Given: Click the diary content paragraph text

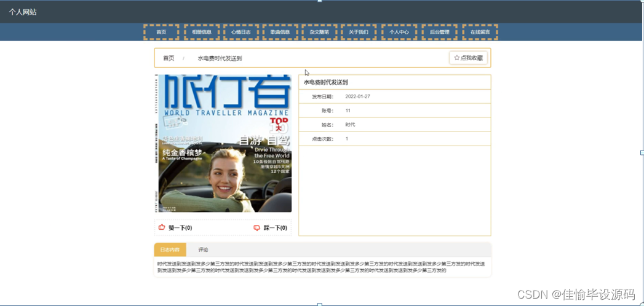Looking at the screenshot, I should point(322,267).
